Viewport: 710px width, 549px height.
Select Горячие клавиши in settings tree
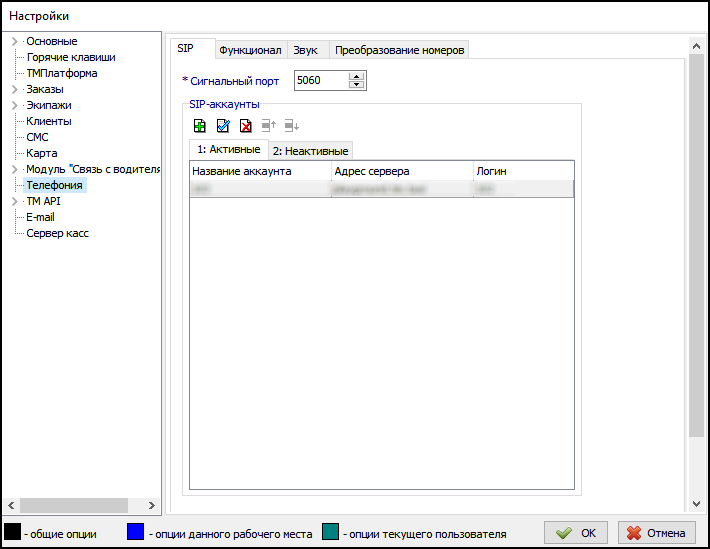(x=70, y=58)
